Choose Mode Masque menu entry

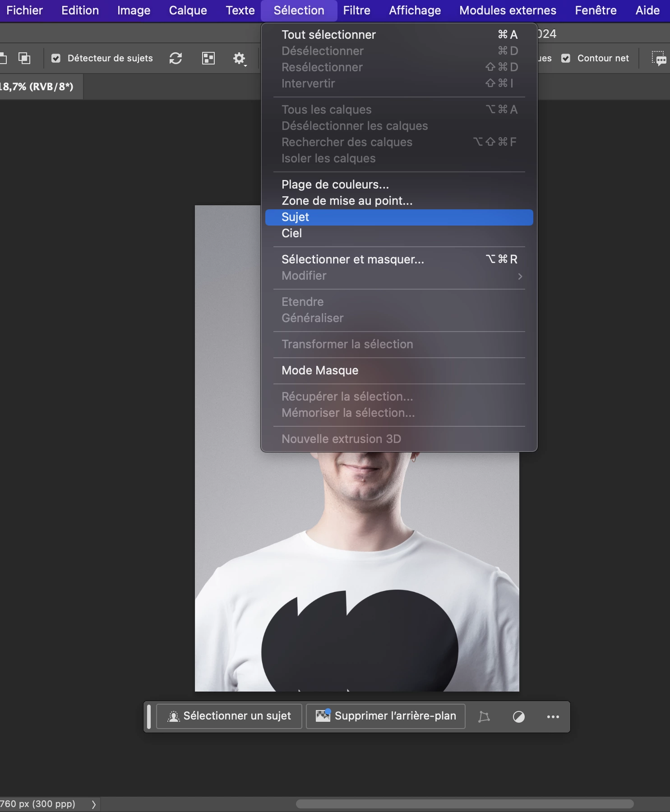pos(399,370)
